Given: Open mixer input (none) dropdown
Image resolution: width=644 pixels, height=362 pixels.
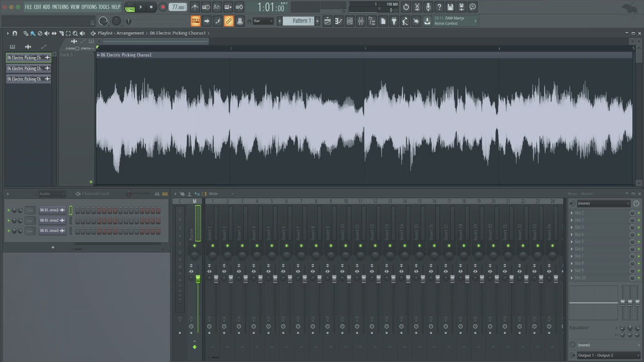Looking at the screenshot, I should 603,203.
